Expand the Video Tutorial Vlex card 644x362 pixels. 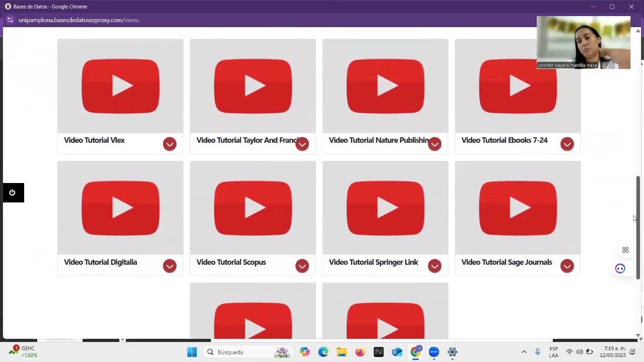[170, 144]
